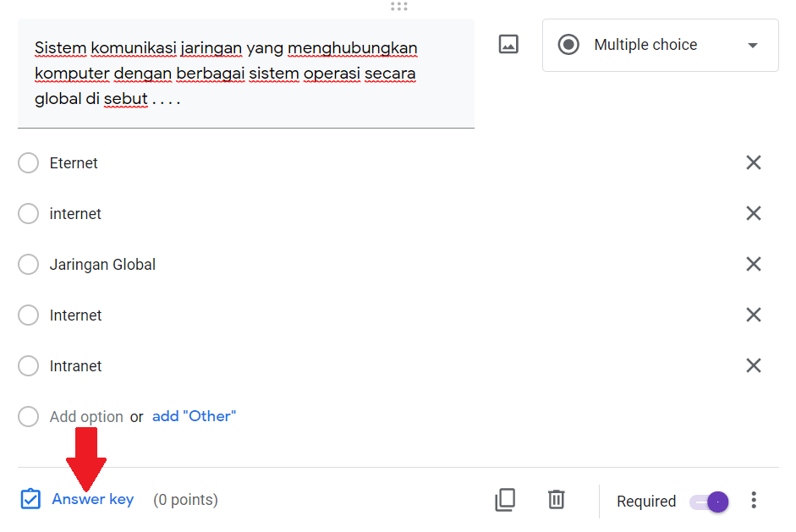Viewport: 796px width, 532px height.
Task: Click the add "Other" link
Action: [x=194, y=416]
